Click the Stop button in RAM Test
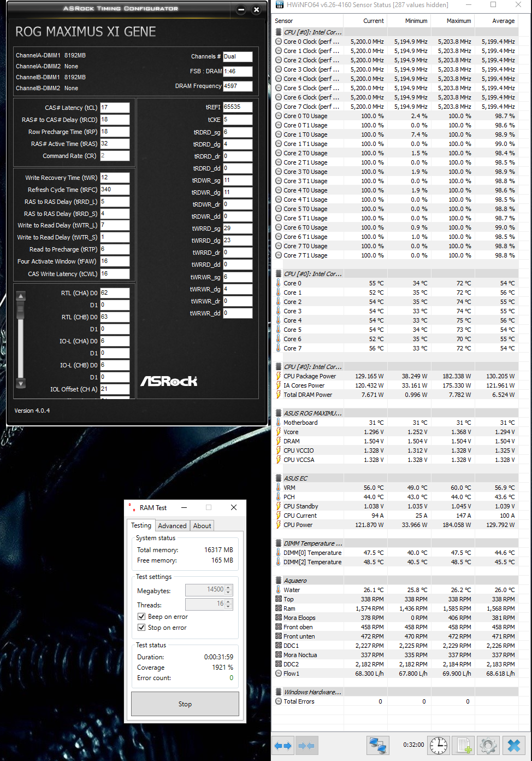This screenshot has width=532, height=761. pos(185,704)
